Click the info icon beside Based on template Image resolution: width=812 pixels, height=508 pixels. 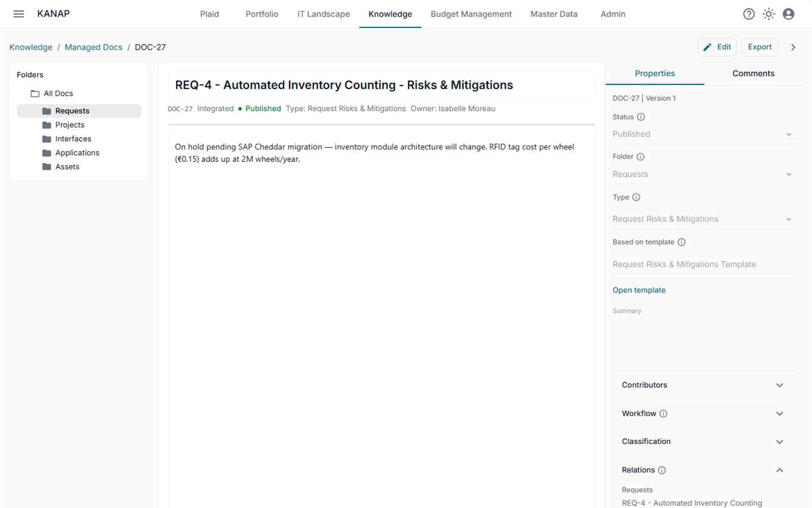pyautogui.click(x=681, y=242)
